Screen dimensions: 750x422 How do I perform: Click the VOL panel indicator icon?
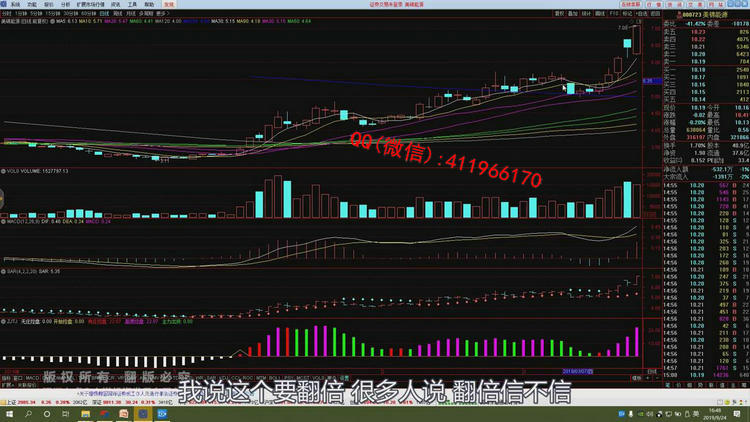3,171
